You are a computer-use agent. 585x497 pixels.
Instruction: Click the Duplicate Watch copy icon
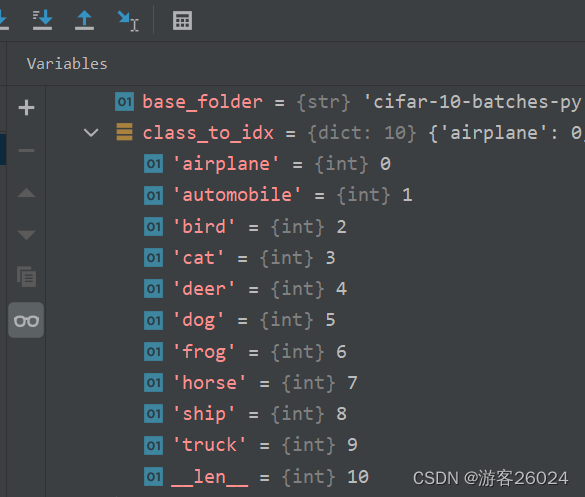(26, 276)
